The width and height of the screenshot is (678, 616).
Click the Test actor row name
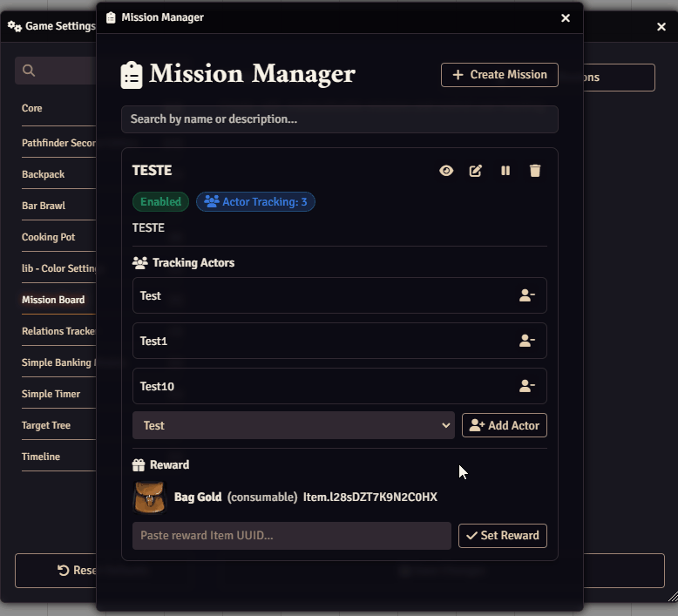(150, 295)
